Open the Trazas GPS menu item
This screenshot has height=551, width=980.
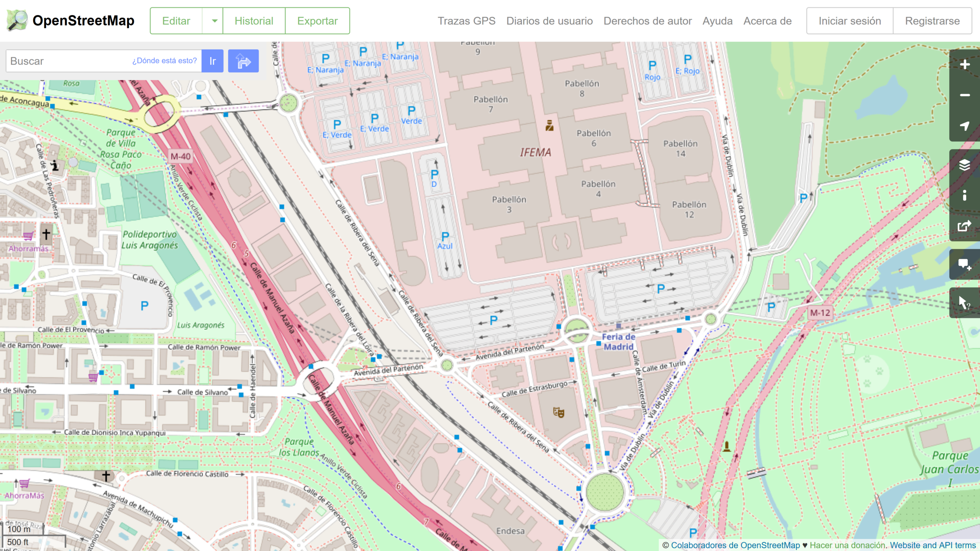pos(466,21)
